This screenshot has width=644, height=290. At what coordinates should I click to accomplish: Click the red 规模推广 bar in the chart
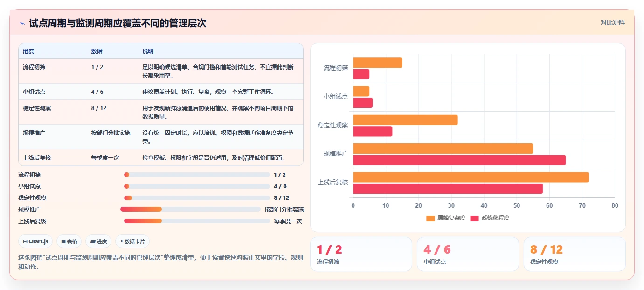(x=459, y=160)
